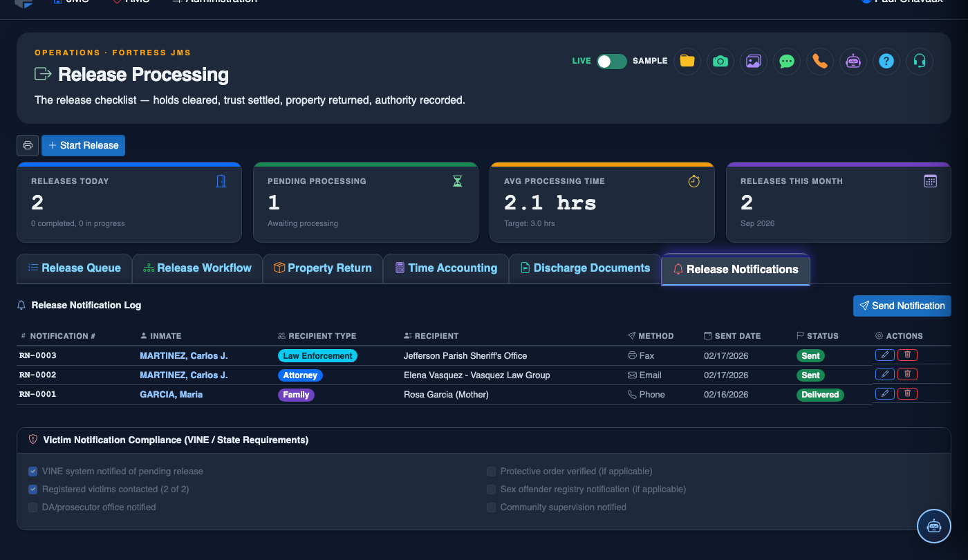Toggle the Live / Sample switch

pyautogui.click(x=612, y=61)
